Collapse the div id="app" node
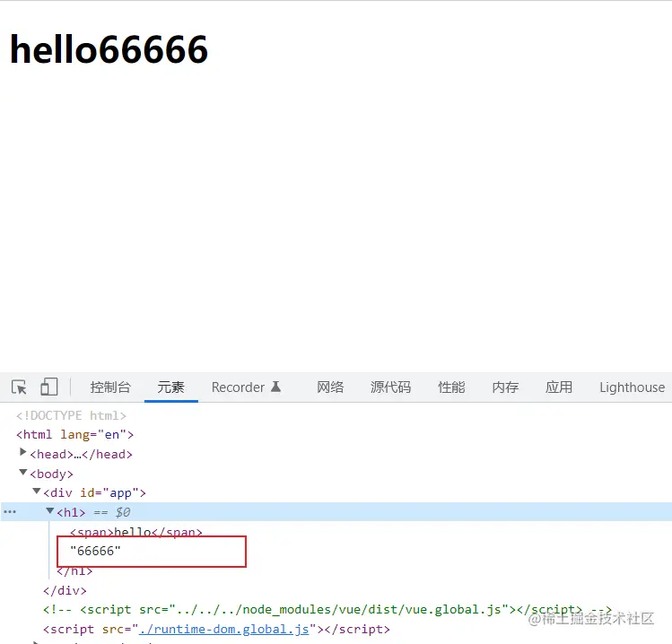672x644 pixels. coord(37,491)
